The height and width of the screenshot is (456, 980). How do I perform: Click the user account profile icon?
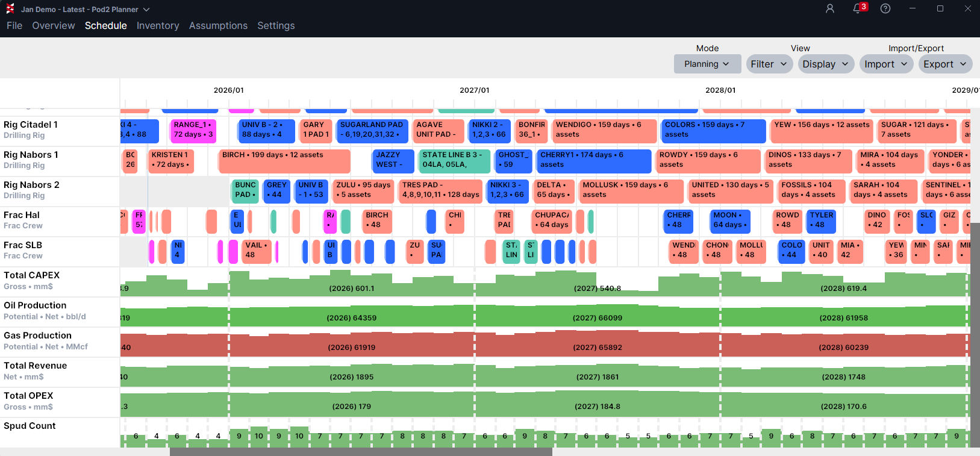pyautogui.click(x=829, y=8)
